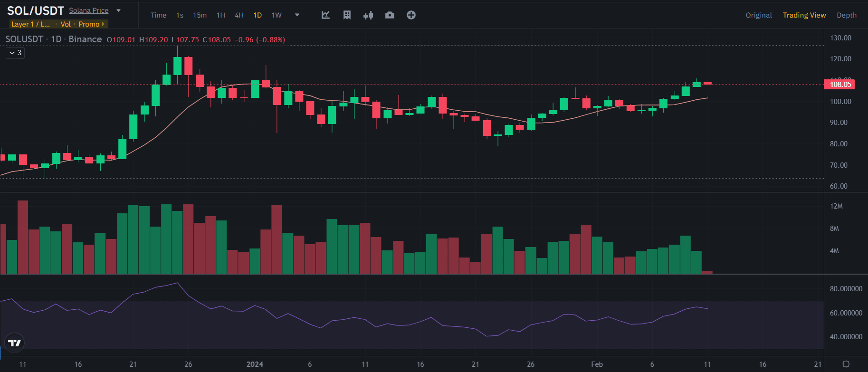The height and width of the screenshot is (372, 868).
Task: Select the 1D timeframe interval
Action: point(258,15)
